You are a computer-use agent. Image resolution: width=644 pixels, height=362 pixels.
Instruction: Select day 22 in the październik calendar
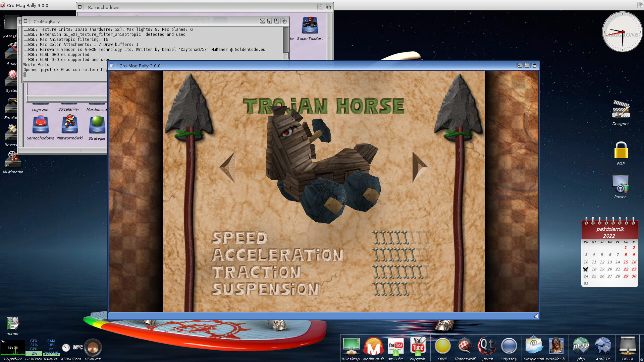pos(626,269)
